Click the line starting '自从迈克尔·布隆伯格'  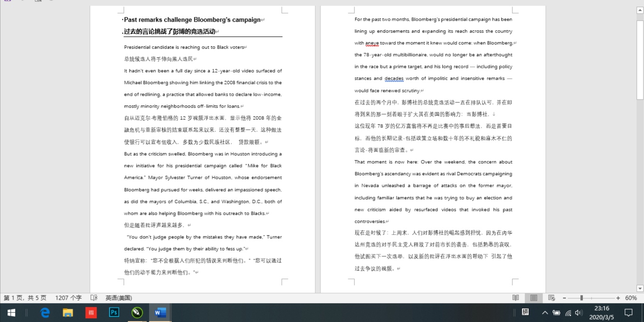(x=203, y=118)
